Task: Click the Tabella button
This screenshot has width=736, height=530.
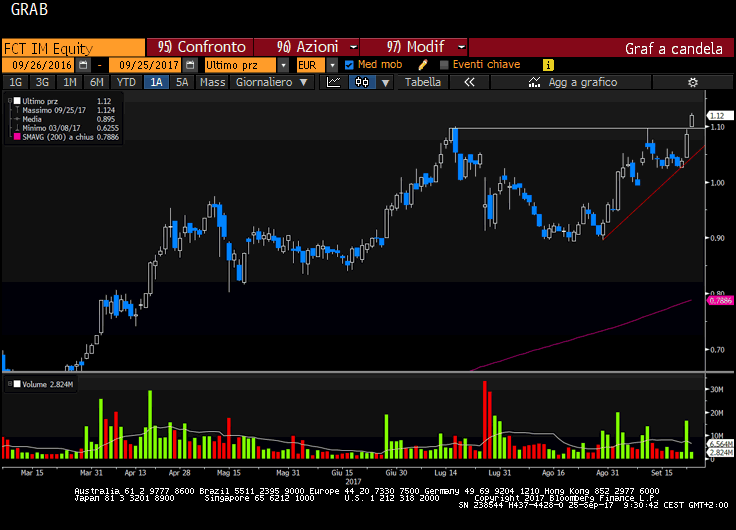Action: coord(422,83)
